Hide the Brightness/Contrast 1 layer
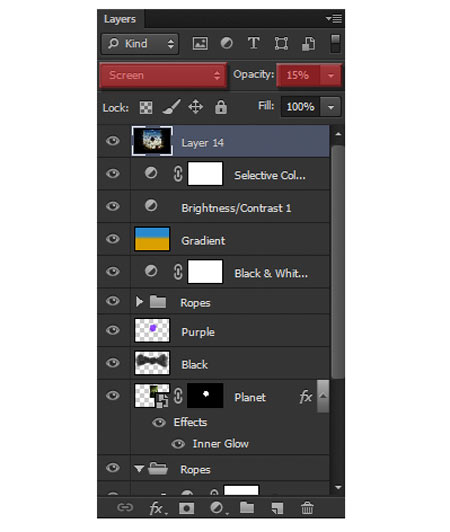The height and width of the screenshot is (532, 450). coord(113,206)
